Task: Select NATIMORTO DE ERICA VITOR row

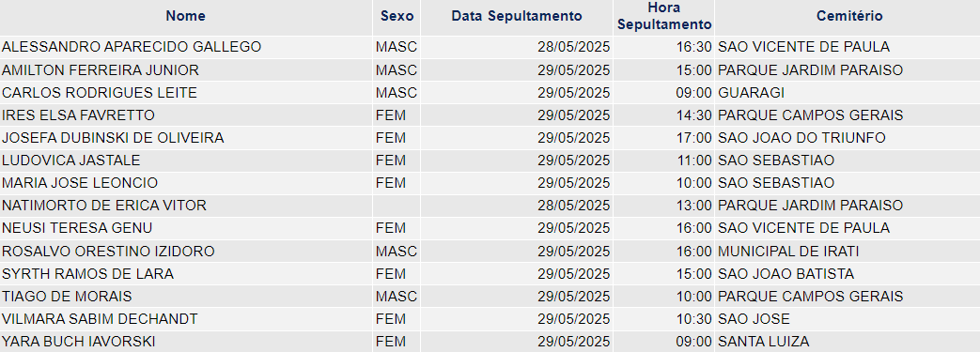Action: click(x=490, y=206)
